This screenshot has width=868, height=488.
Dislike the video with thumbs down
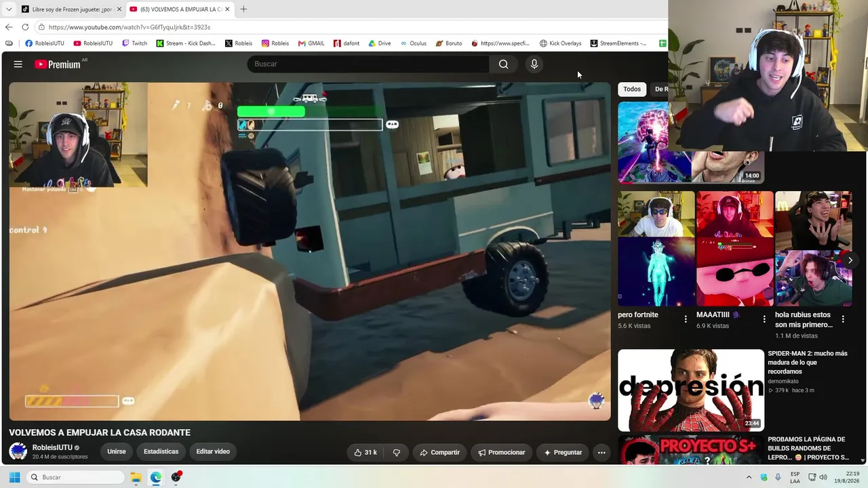click(x=397, y=452)
